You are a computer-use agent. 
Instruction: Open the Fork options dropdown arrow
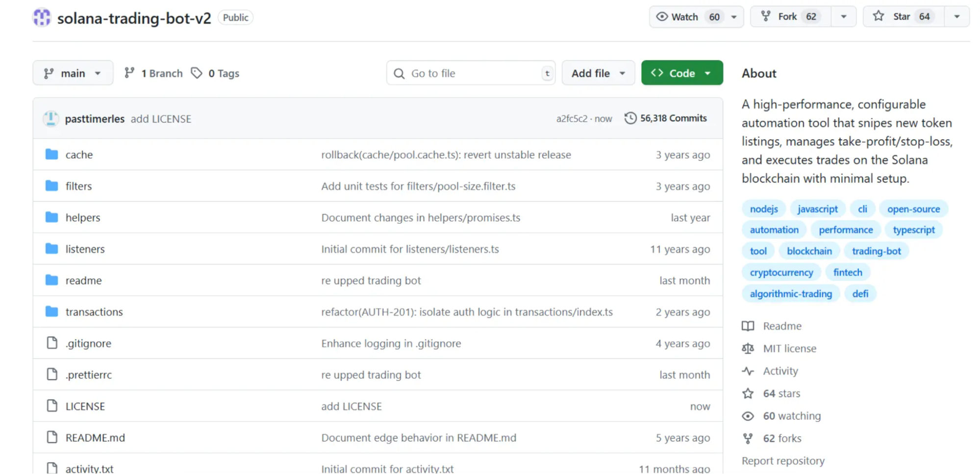843,17
